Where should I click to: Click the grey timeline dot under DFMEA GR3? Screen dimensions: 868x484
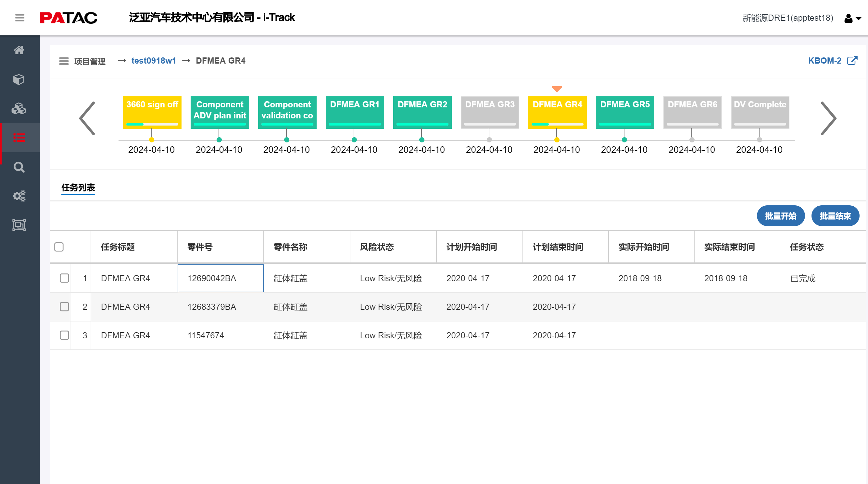489,140
